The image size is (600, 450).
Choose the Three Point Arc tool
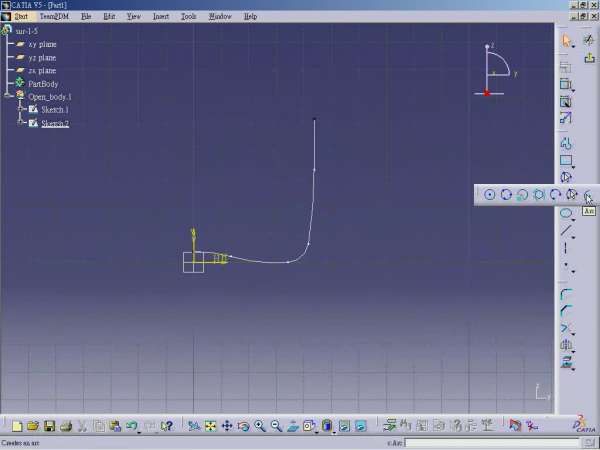pyautogui.click(x=555, y=195)
